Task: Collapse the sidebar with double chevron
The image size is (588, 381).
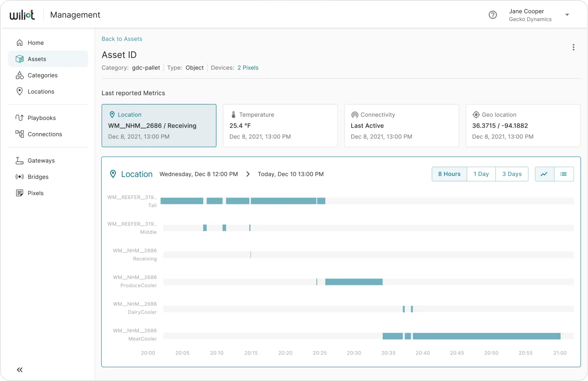Action: tap(19, 370)
